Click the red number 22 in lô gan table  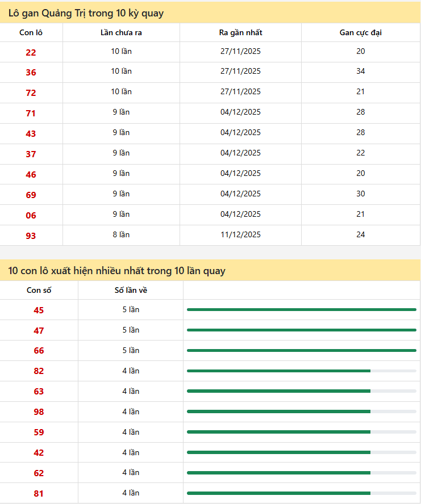click(31, 52)
